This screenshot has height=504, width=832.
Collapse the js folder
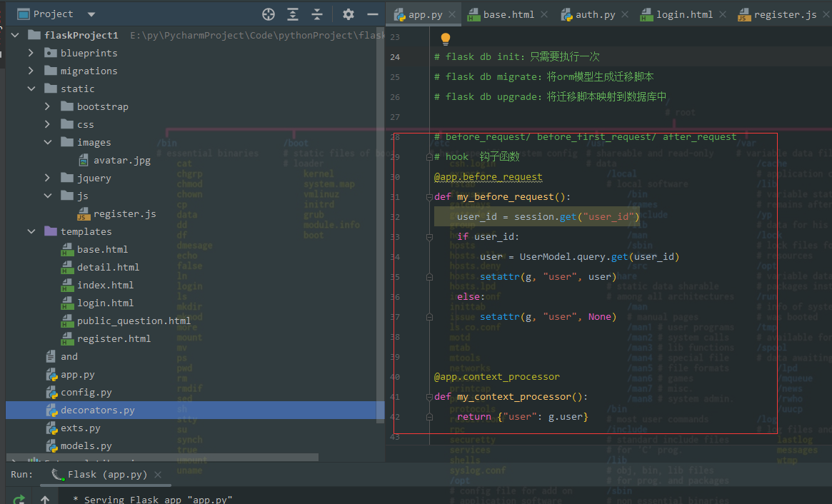coord(47,196)
